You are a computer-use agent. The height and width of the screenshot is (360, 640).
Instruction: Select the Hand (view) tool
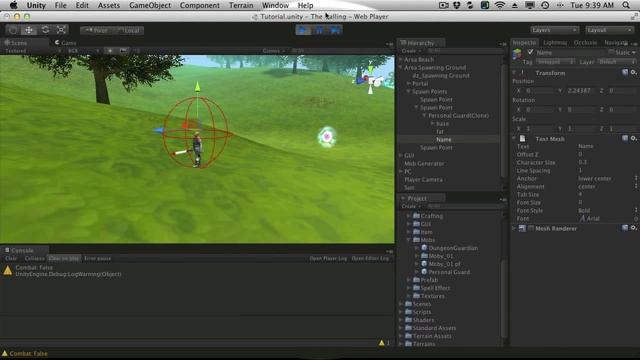click(13, 30)
